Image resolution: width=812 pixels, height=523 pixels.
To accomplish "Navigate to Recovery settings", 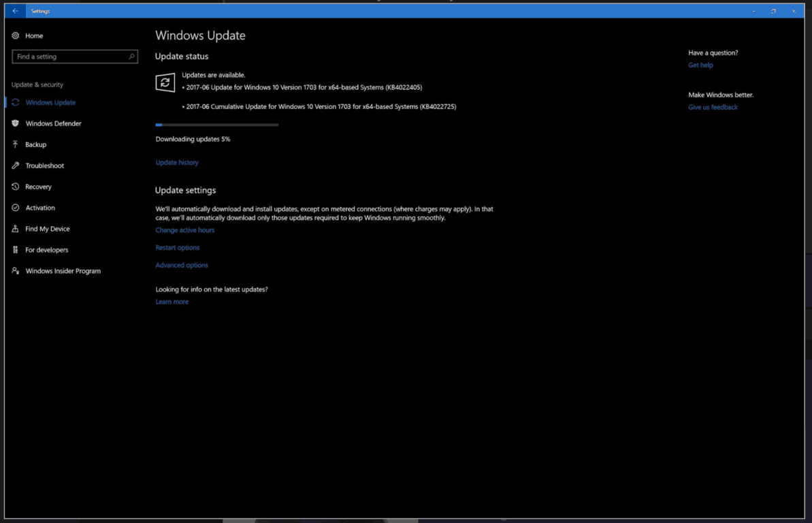I will click(x=38, y=187).
